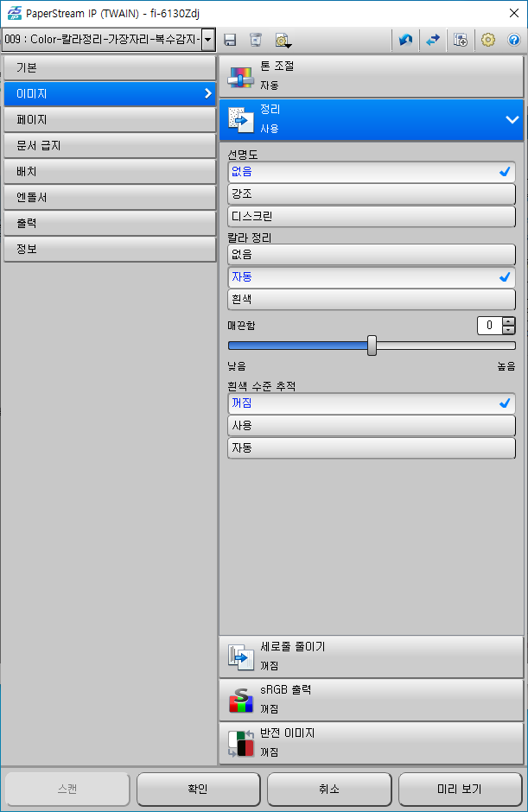Click the sRGB 출력 icon
The image size is (528, 812).
[x=241, y=701]
